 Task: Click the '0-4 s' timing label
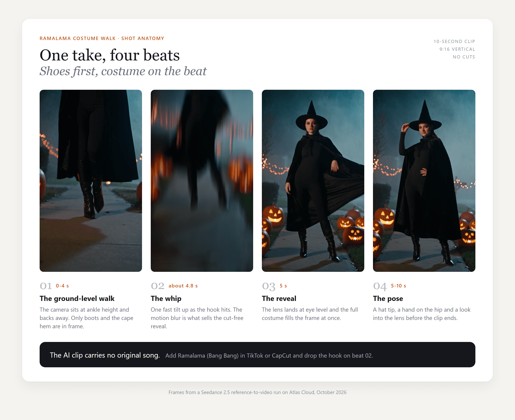62,286
